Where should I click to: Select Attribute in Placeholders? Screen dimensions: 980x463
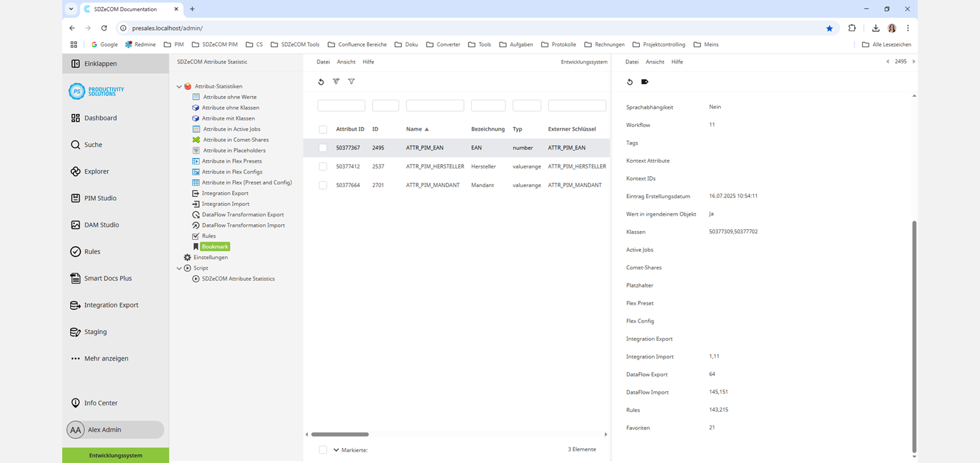click(x=234, y=150)
